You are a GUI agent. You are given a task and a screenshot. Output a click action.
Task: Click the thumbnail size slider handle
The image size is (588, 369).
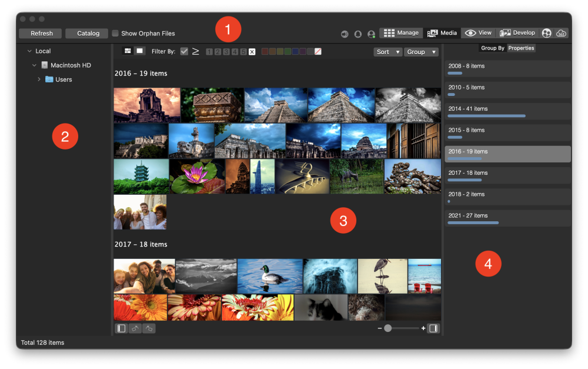pos(388,328)
